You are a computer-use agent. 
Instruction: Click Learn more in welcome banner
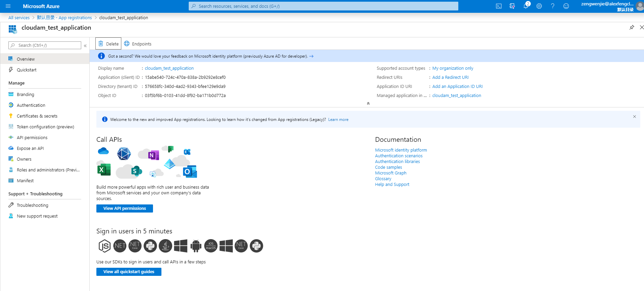click(338, 120)
